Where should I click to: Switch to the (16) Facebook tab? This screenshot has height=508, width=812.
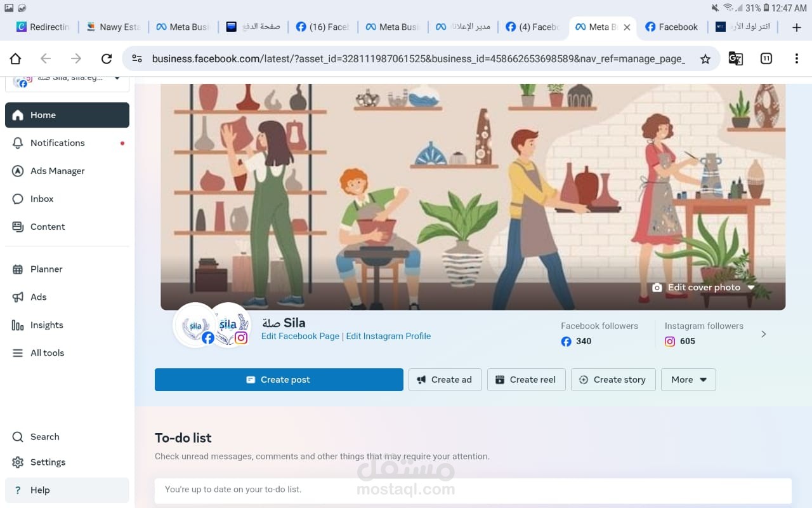[x=322, y=27]
